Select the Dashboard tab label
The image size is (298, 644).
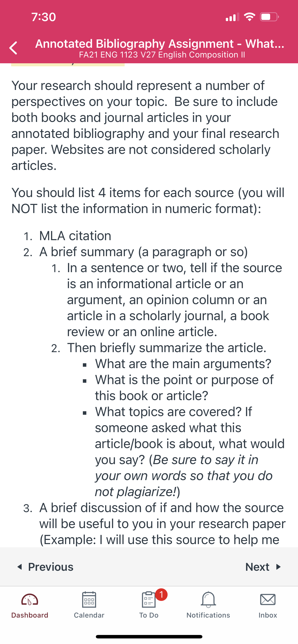coord(30,615)
